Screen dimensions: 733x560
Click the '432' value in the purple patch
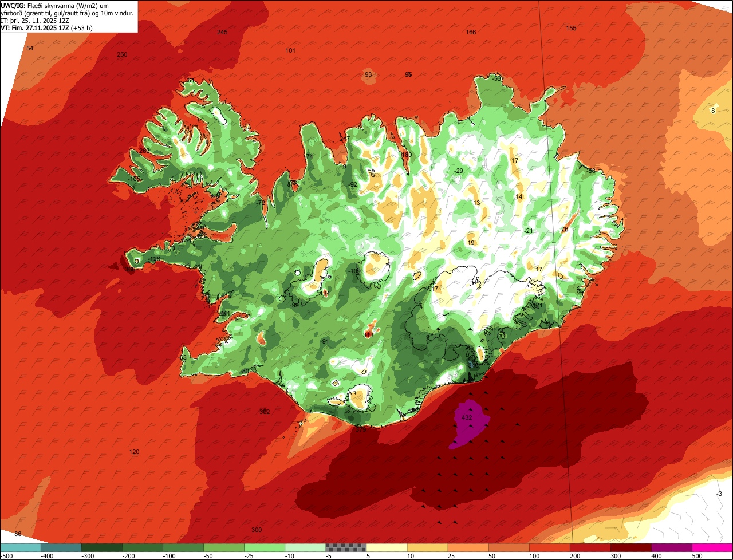[467, 418]
